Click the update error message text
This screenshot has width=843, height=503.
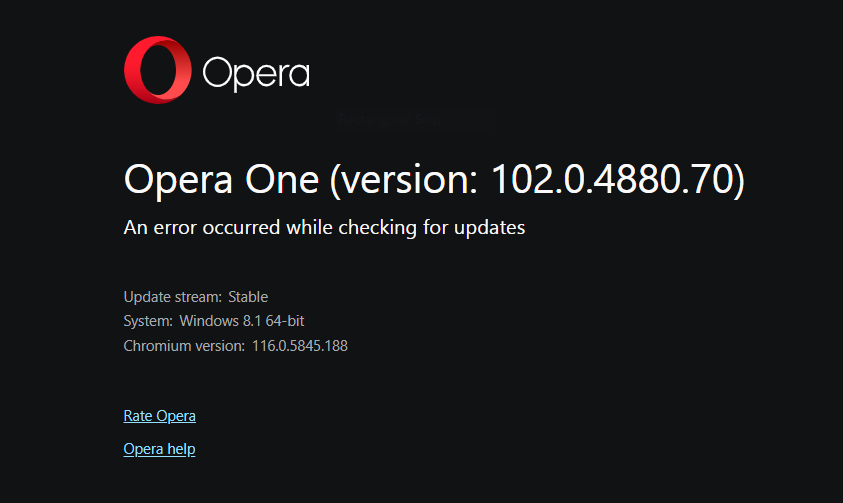pyautogui.click(x=324, y=228)
